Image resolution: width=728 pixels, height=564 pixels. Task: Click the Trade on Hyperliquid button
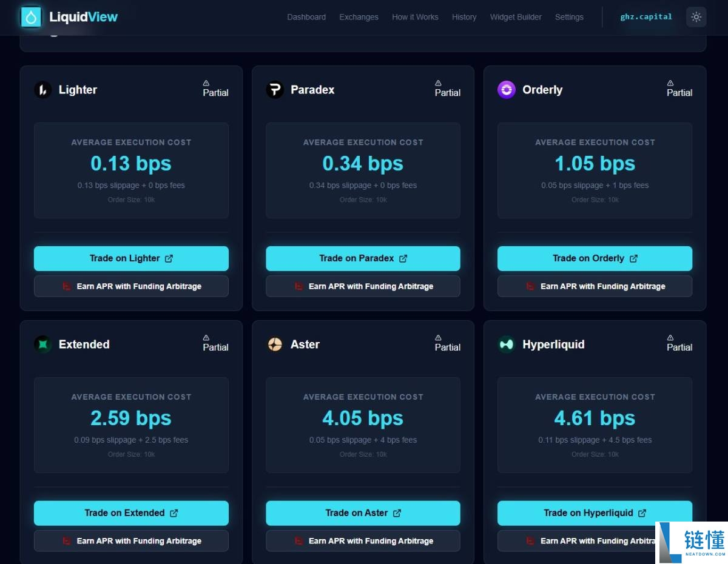click(x=595, y=513)
